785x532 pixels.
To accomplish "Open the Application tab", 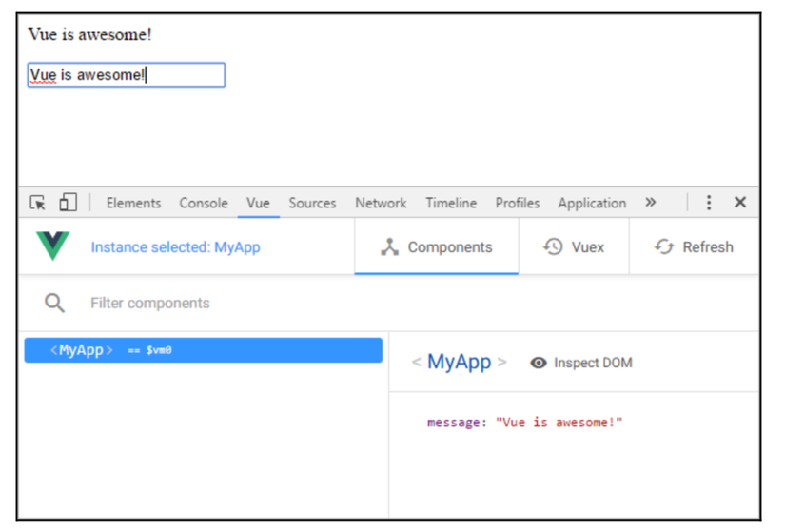I will [x=592, y=203].
